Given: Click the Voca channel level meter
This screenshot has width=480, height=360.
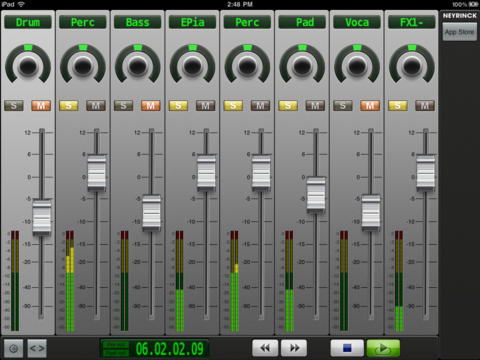Looking at the screenshot, I should click(344, 281).
